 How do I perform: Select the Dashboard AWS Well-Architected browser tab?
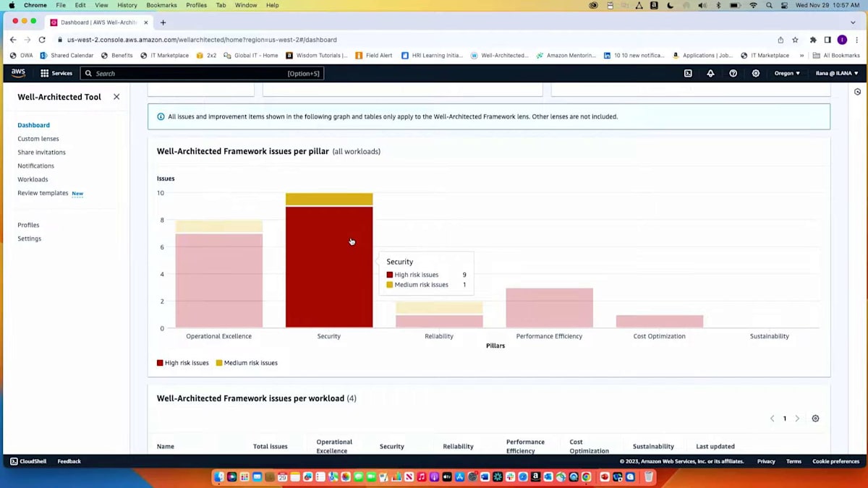[x=99, y=22]
